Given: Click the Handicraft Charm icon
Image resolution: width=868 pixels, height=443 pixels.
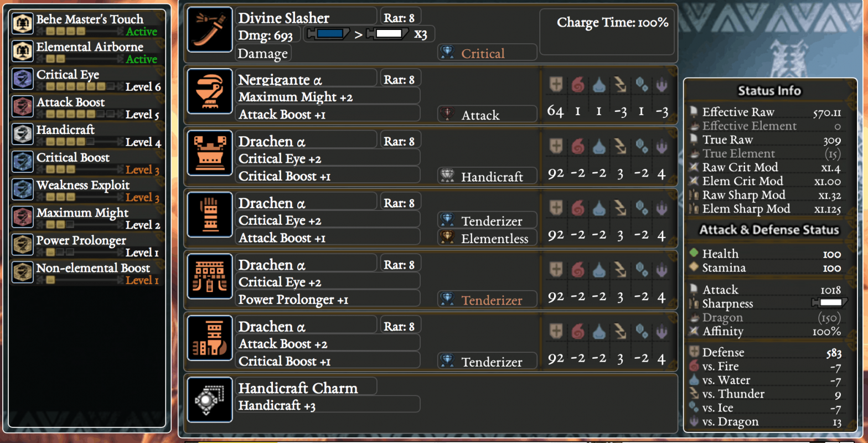Looking at the screenshot, I should 210,400.
